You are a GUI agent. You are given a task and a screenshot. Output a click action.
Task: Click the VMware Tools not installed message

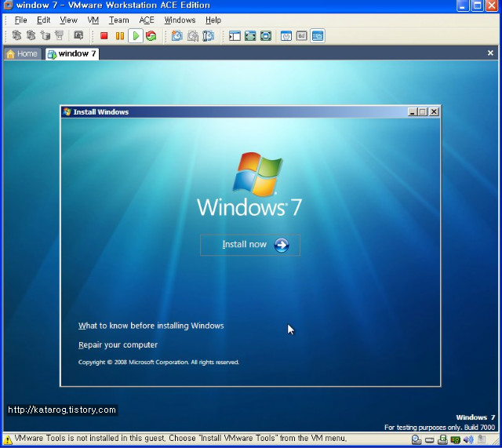pos(180,439)
